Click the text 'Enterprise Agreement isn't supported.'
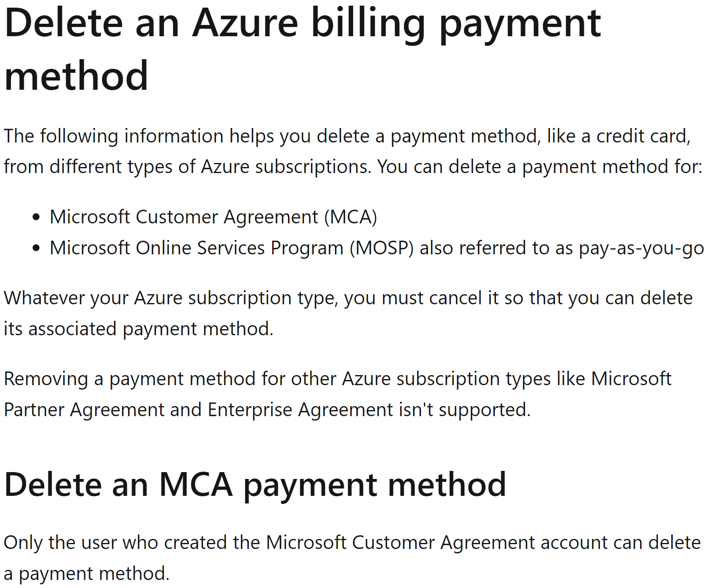 coord(369,410)
